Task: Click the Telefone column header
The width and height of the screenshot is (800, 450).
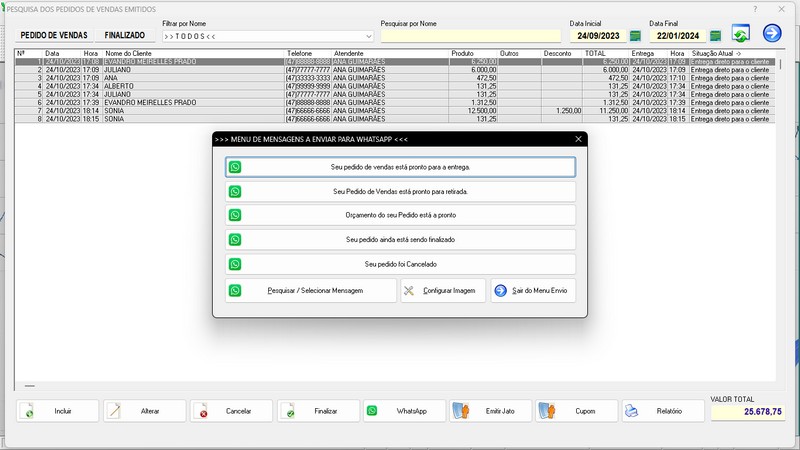Action: click(299, 53)
